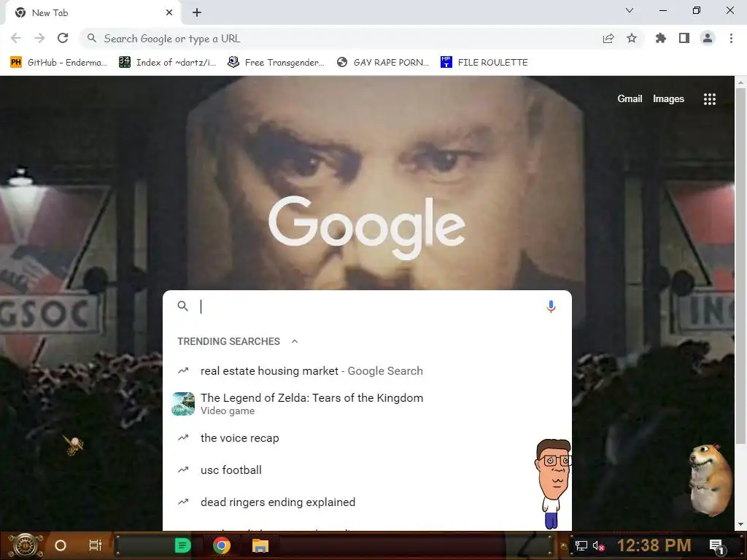Open a new tab with the plus button
The image size is (747, 560).
pos(197,13)
